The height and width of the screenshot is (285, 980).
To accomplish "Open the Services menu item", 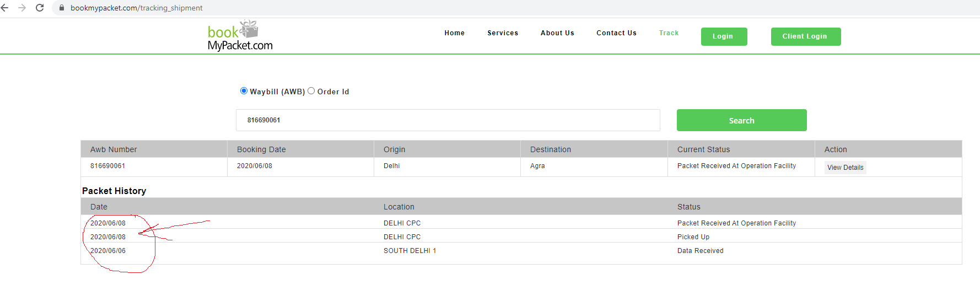I will [503, 33].
